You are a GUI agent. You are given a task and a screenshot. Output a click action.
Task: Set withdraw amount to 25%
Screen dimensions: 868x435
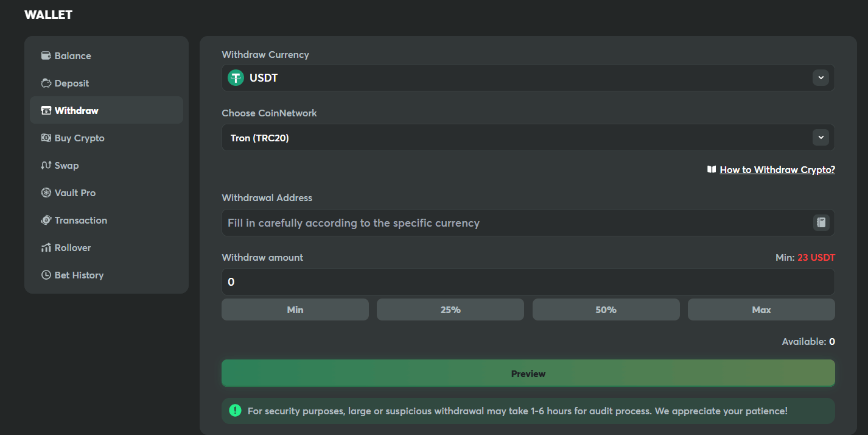tap(450, 309)
